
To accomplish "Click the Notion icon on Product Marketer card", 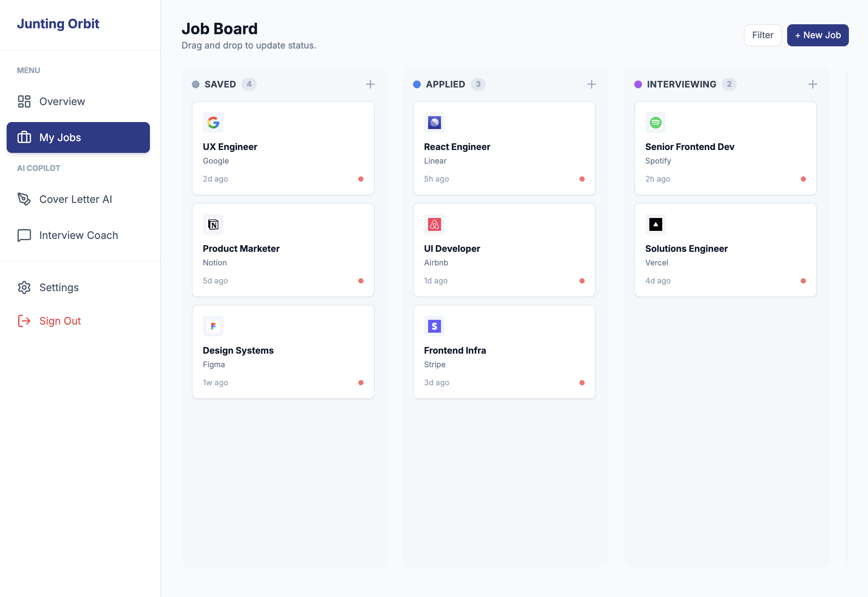I will [213, 224].
